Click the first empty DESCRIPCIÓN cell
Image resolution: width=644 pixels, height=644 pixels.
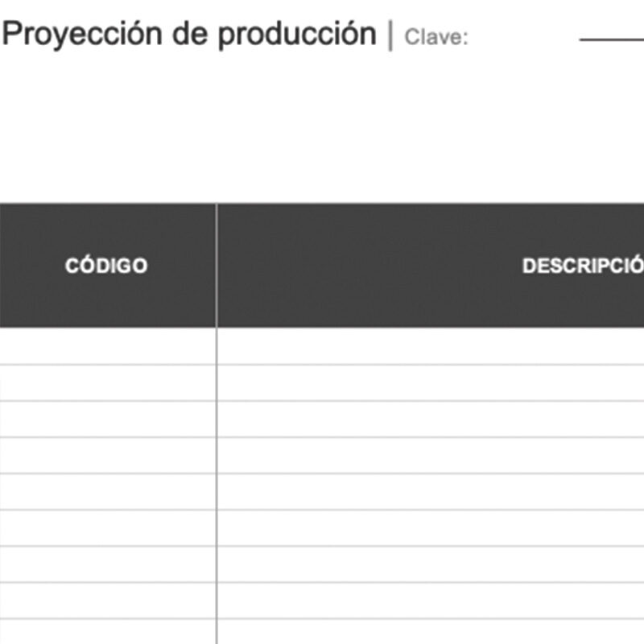pyautogui.click(x=431, y=346)
